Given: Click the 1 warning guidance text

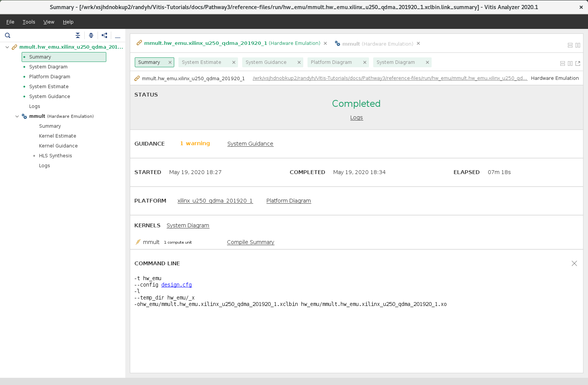Looking at the screenshot, I should coord(195,143).
